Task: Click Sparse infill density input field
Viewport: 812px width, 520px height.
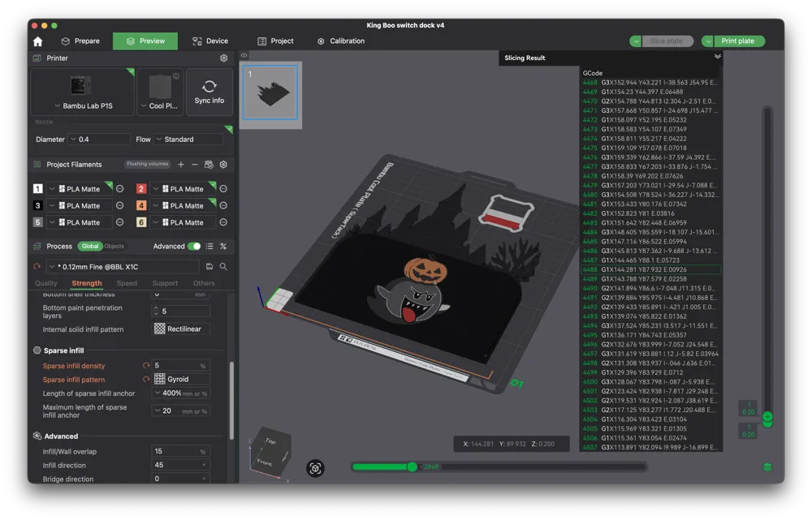Action: [181, 366]
